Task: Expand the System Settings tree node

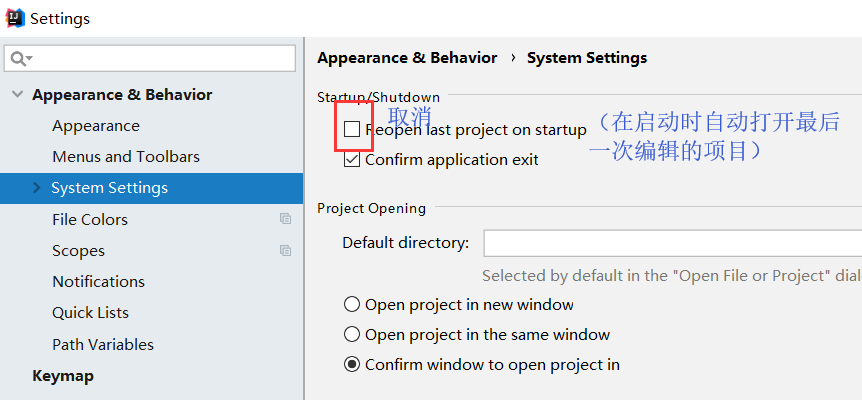Action: [37, 188]
